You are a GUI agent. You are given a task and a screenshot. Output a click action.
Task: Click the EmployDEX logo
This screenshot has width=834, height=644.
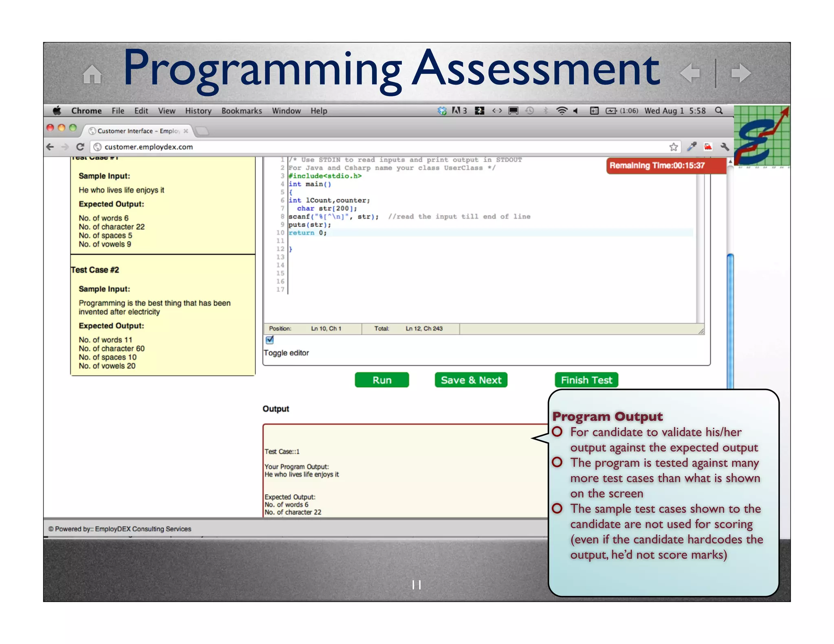(x=762, y=136)
